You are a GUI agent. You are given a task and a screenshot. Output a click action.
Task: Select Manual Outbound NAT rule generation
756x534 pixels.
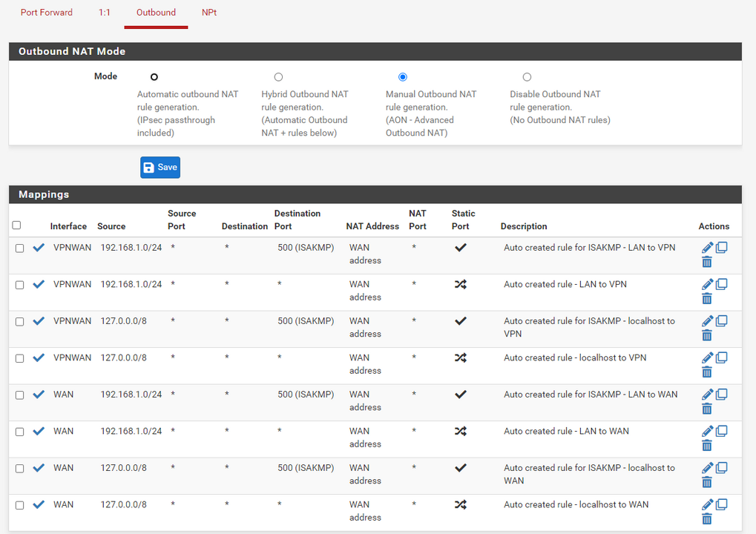pos(403,77)
